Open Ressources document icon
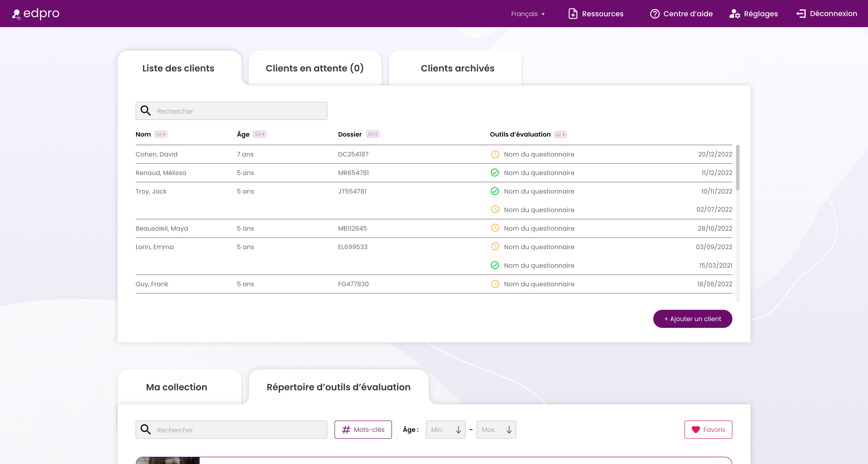 [573, 14]
